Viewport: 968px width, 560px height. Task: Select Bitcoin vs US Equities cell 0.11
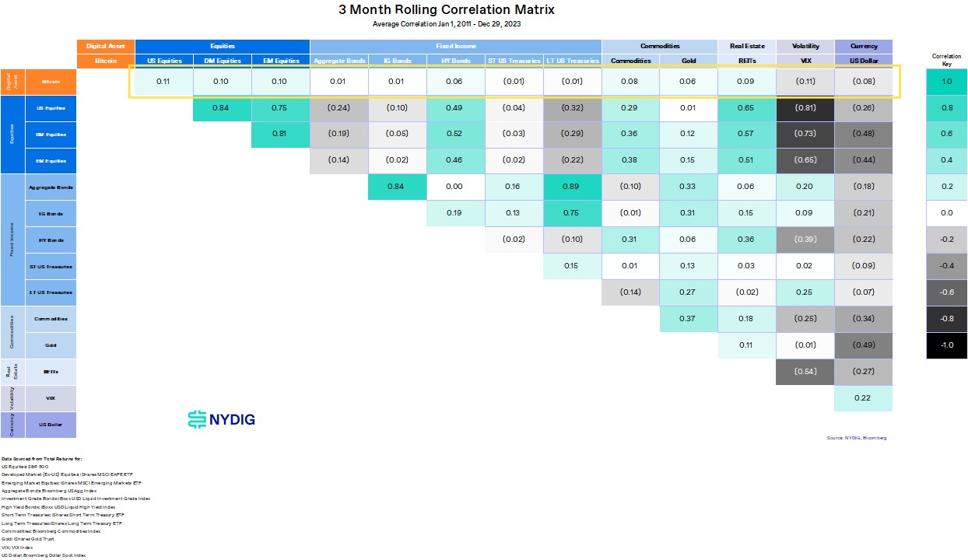tap(163, 82)
